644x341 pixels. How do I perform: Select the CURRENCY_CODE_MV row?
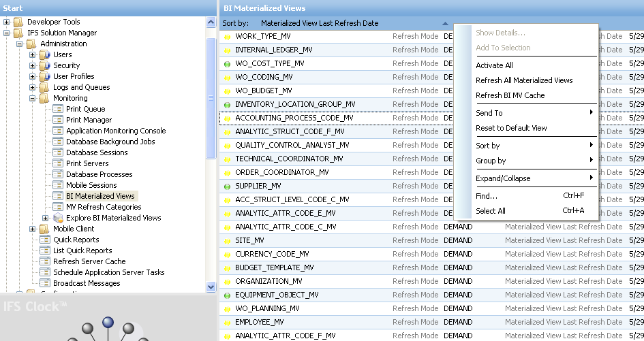click(x=431, y=254)
